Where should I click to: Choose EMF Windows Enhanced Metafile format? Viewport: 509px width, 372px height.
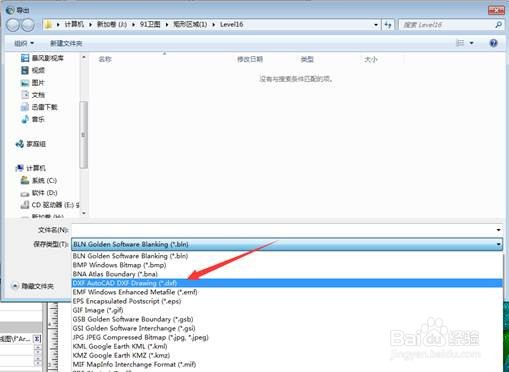(x=287, y=292)
